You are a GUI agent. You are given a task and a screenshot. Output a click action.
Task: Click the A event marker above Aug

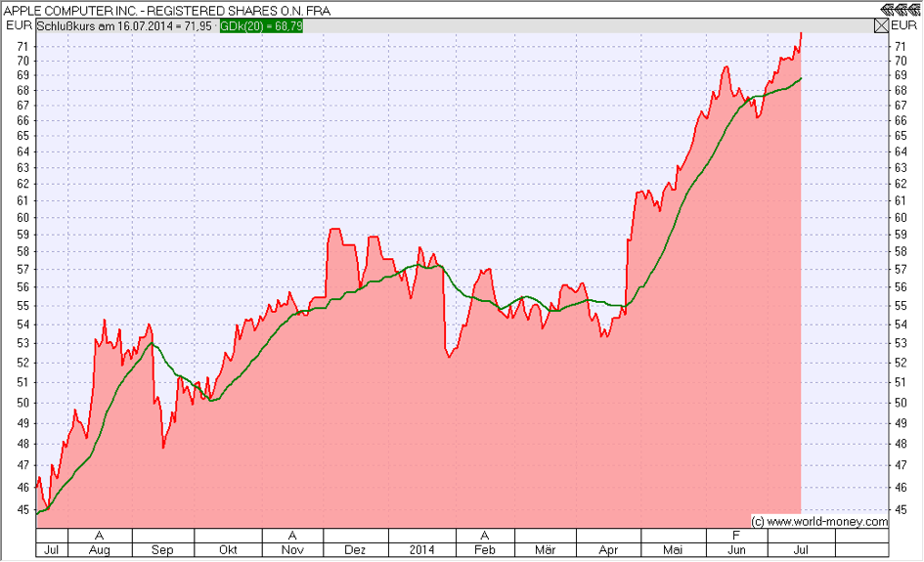(99, 536)
